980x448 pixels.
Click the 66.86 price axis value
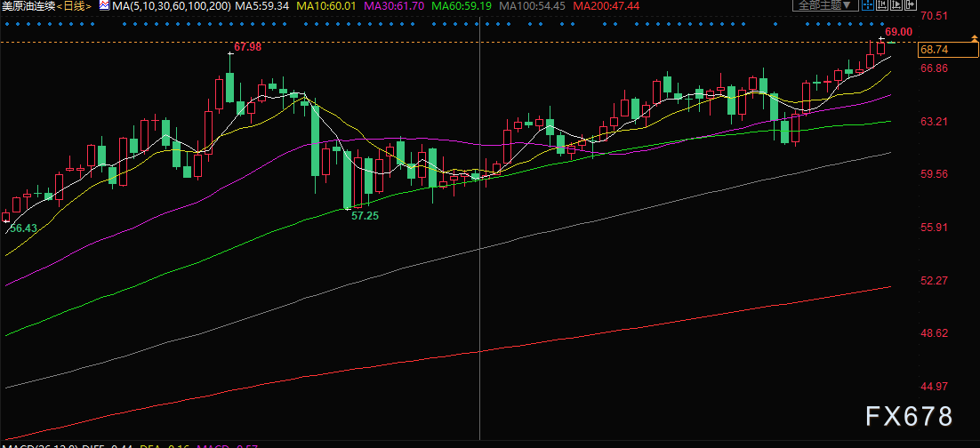point(935,68)
